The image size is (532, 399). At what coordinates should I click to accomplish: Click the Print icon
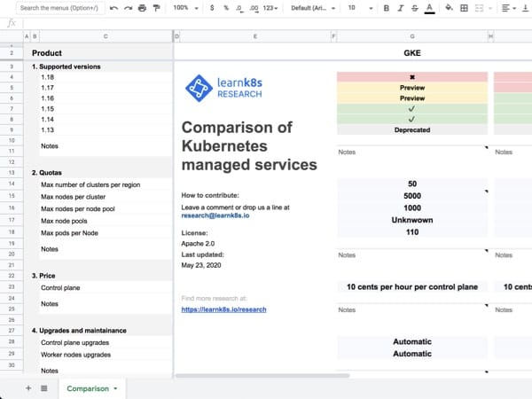click(142, 8)
